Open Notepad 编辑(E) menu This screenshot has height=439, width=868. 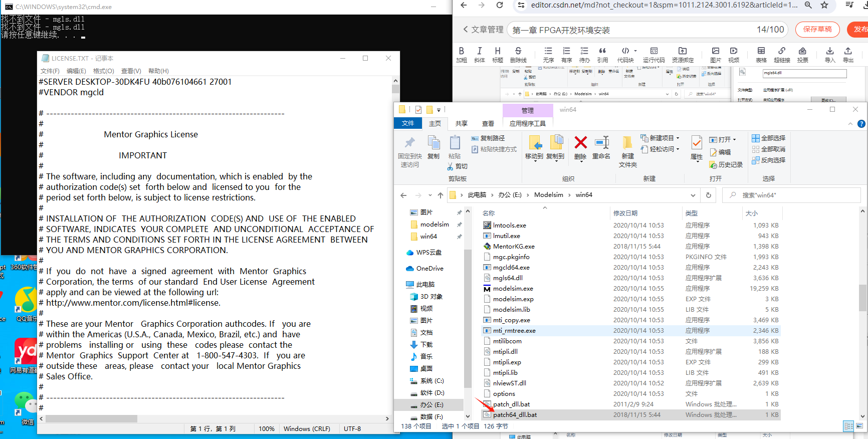76,71
